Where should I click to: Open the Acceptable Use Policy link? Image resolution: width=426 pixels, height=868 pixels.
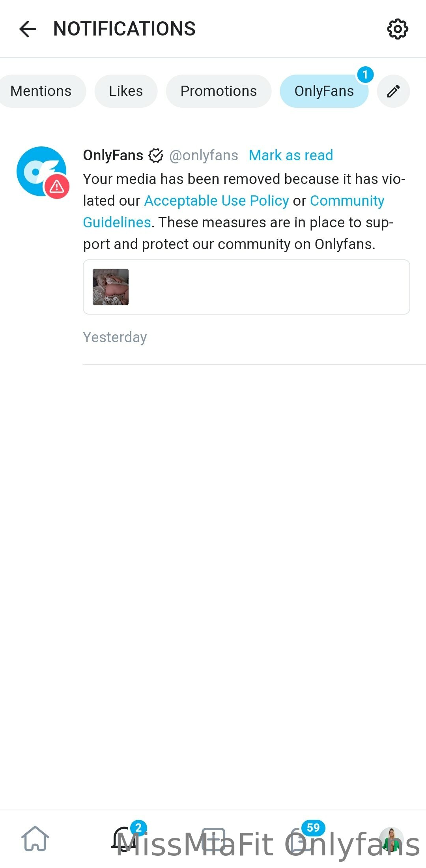coord(217,201)
